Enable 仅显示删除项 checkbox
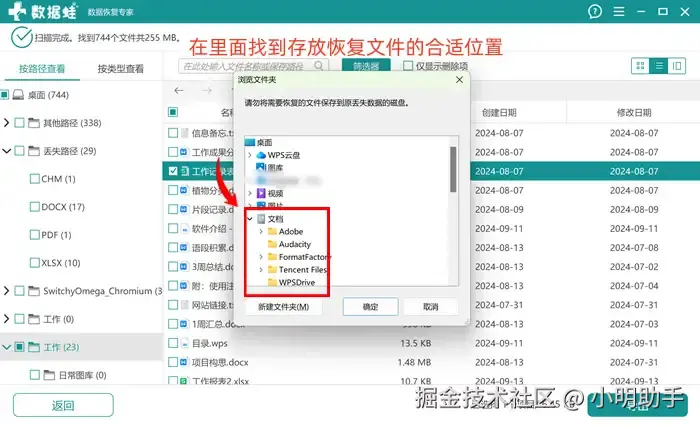 tap(408, 66)
